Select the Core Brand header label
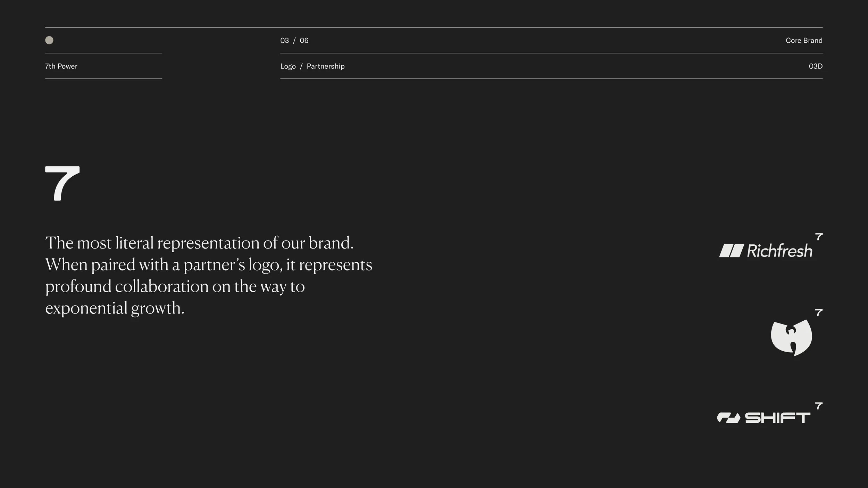 click(x=804, y=41)
